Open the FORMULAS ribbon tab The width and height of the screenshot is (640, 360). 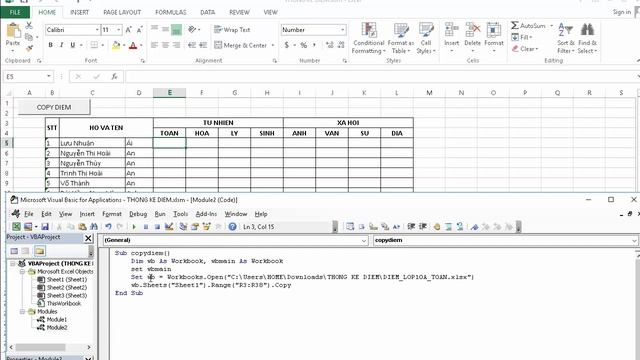coord(171,12)
